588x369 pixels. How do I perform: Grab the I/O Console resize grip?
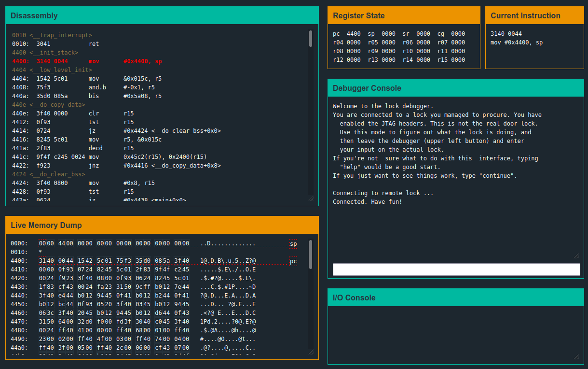point(576,357)
